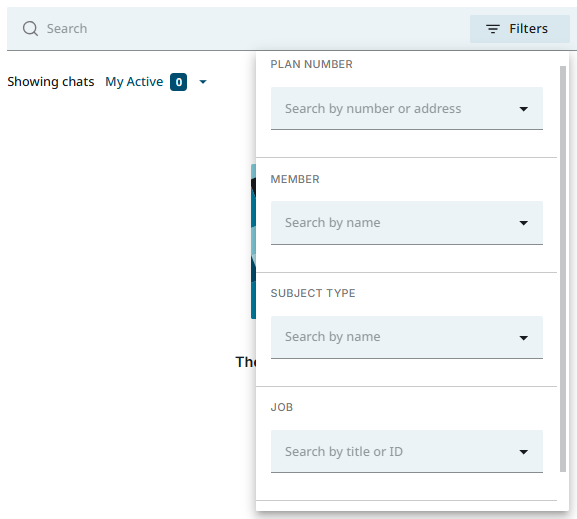
Task: Click the filter lines icon in Filters
Action: pos(493,29)
